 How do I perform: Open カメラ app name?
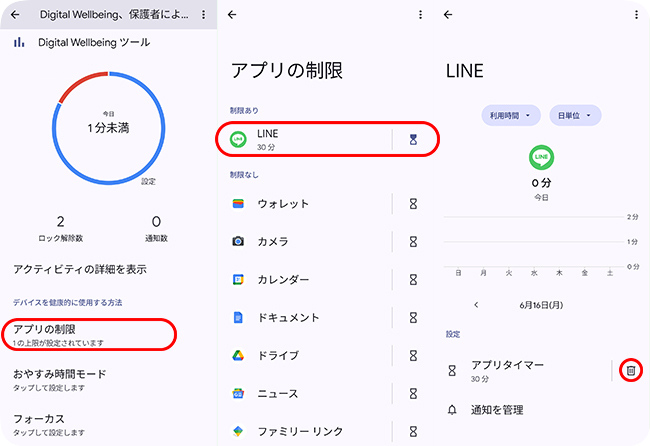(273, 242)
